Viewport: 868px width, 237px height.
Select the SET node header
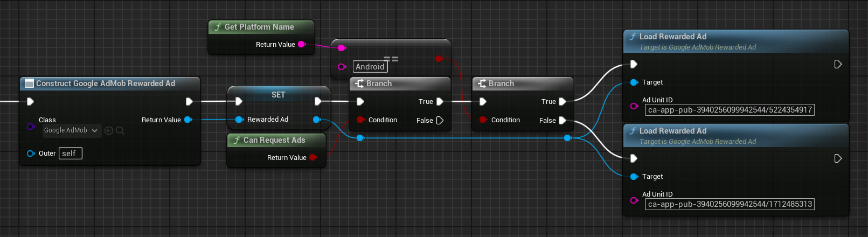[278, 95]
